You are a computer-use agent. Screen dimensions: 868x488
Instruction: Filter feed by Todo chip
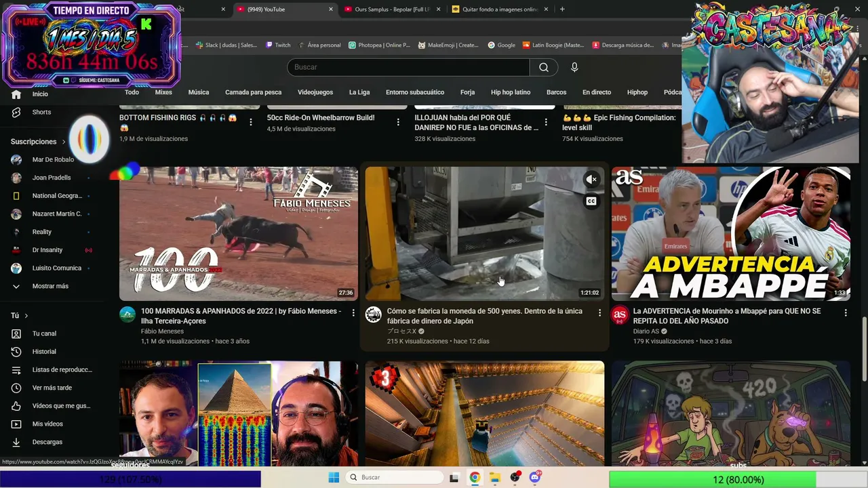(x=132, y=92)
